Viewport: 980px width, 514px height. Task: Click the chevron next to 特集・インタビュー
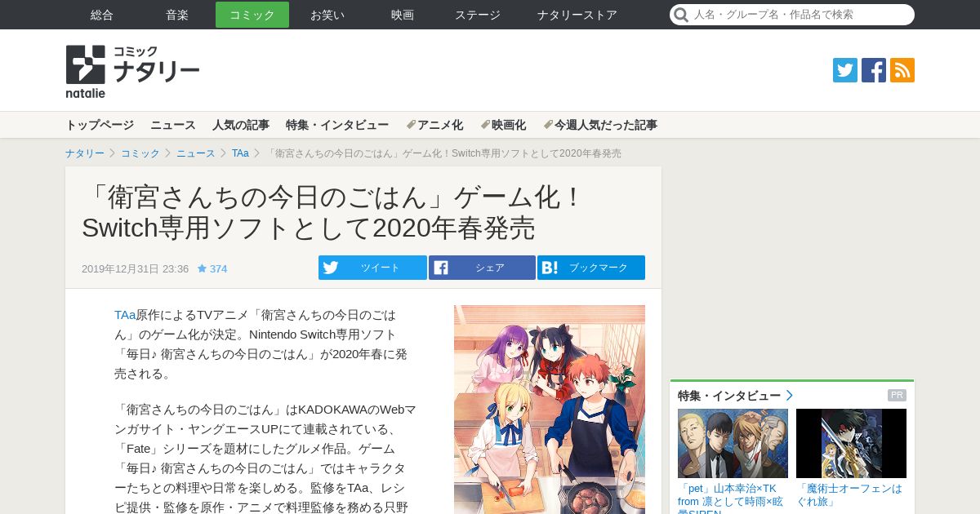click(x=790, y=396)
